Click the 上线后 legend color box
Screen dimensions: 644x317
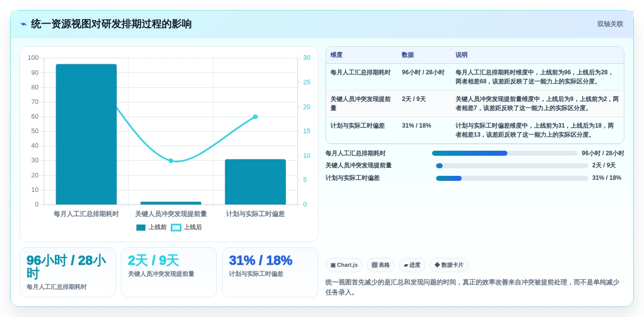(176, 227)
